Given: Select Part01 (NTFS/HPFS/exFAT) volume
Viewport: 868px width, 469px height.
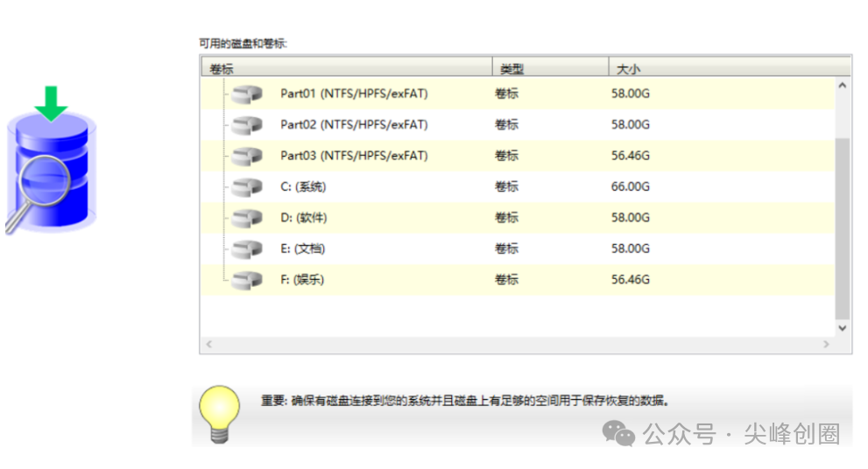Looking at the screenshot, I should [518, 94].
